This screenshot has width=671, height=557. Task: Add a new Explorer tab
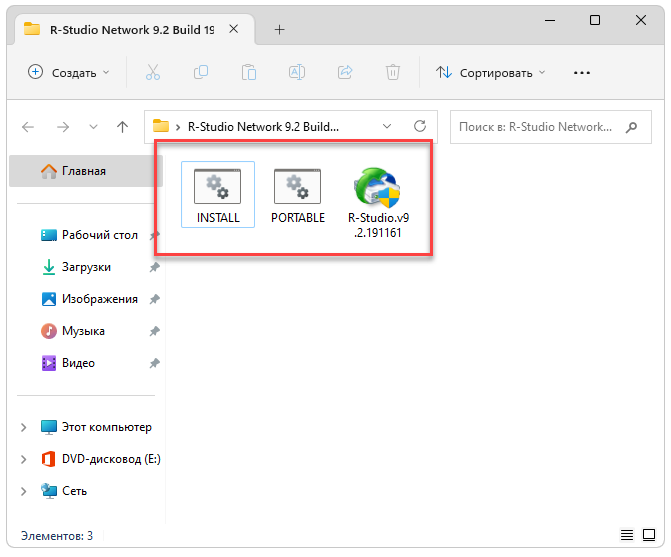[x=279, y=30]
